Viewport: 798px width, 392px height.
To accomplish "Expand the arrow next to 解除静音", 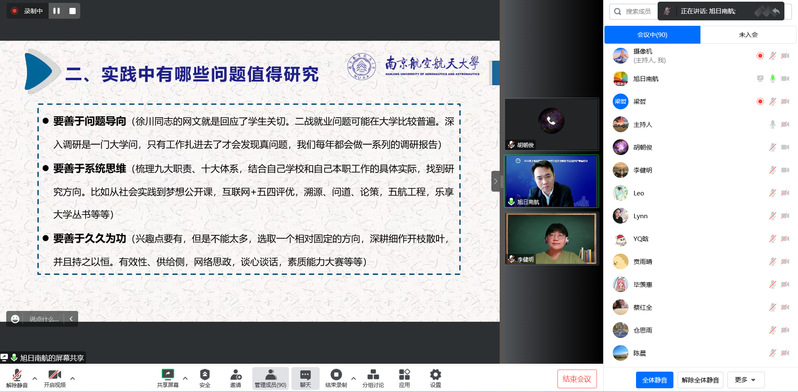I will [35, 378].
